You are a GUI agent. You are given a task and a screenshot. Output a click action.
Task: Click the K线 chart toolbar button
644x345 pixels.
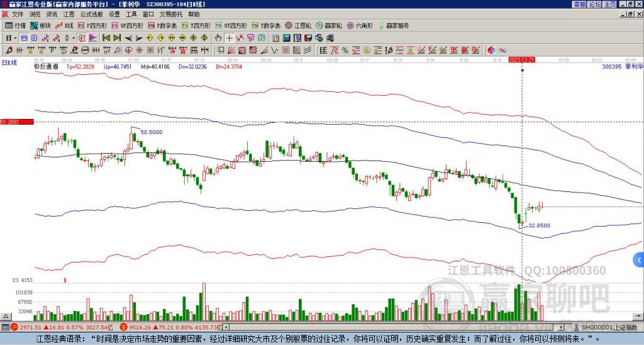click(x=64, y=25)
